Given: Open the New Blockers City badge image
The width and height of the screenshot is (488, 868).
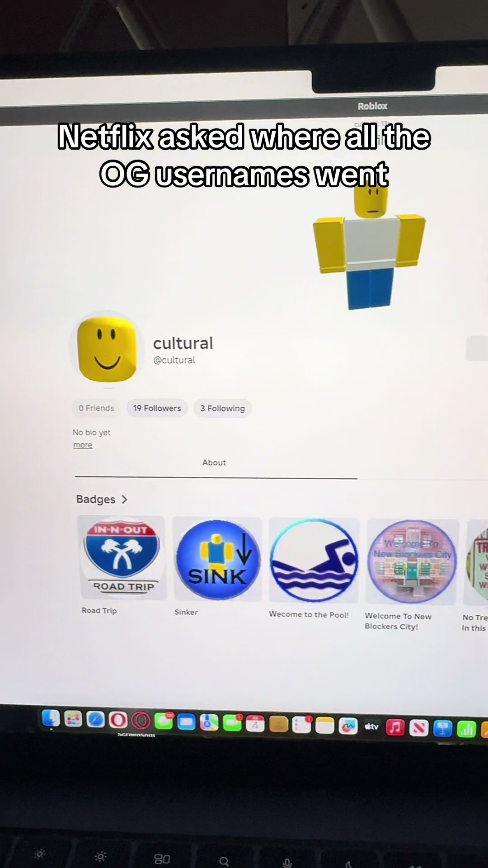Looking at the screenshot, I should tap(412, 562).
